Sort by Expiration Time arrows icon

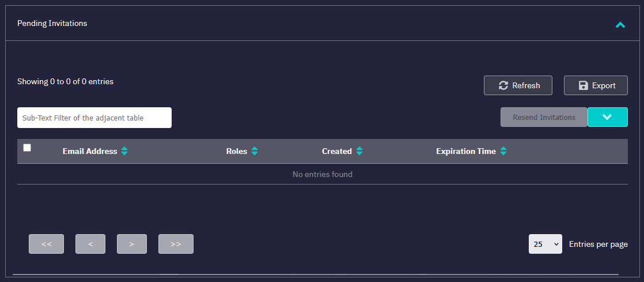pyautogui.click(x=503, y=151)
